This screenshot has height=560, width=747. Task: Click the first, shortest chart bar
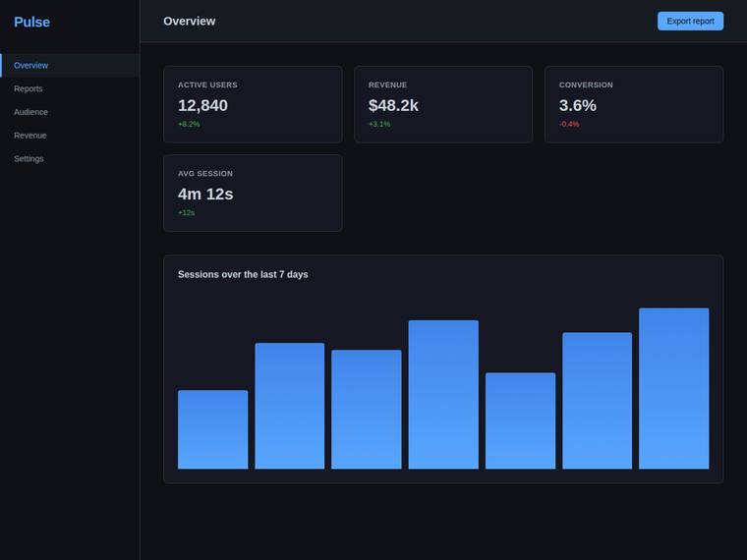212,429
